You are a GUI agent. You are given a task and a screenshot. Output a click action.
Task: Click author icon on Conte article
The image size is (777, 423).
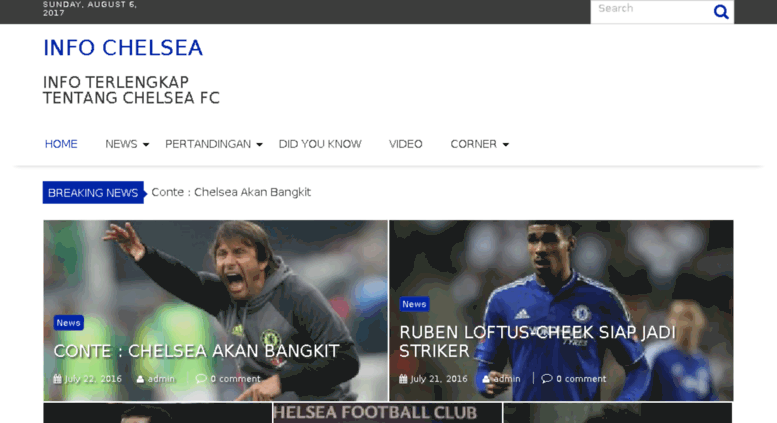click(x=140, y=379)
